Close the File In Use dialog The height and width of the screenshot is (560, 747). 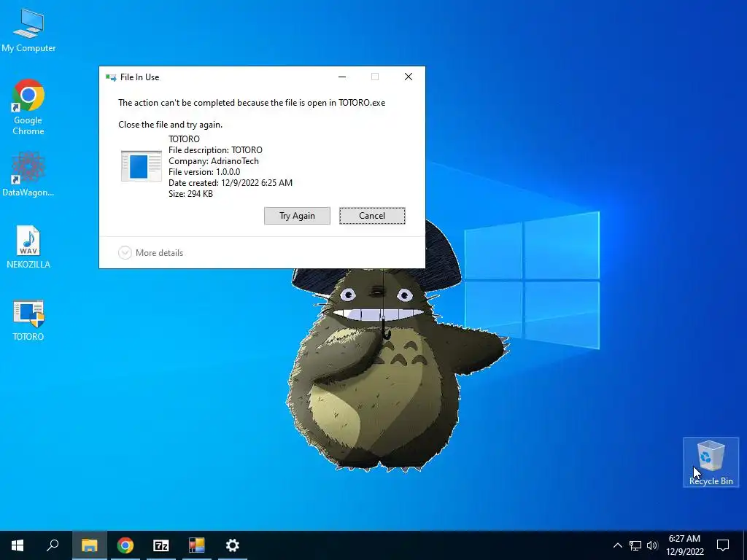(409, 77)
